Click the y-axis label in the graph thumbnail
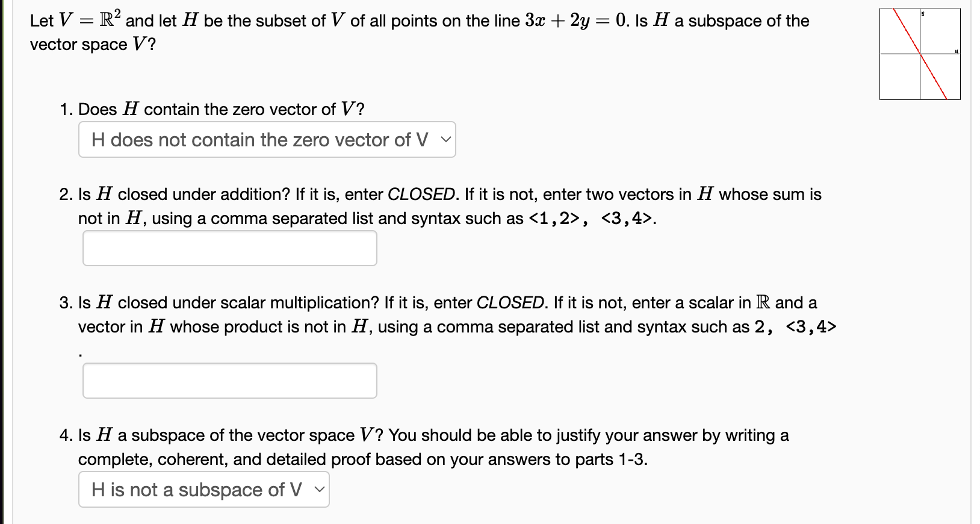980x524 pixels. [923, 12]
